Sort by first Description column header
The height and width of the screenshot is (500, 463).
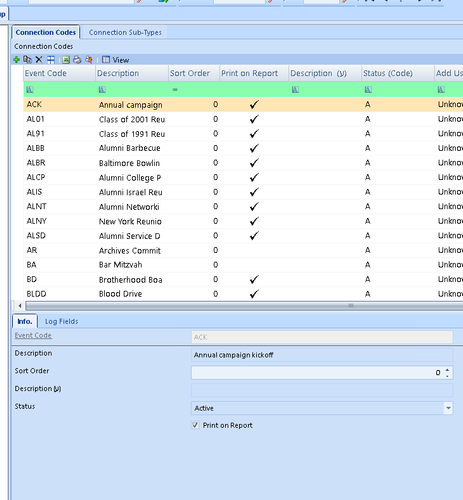click(x=132, y=73)
